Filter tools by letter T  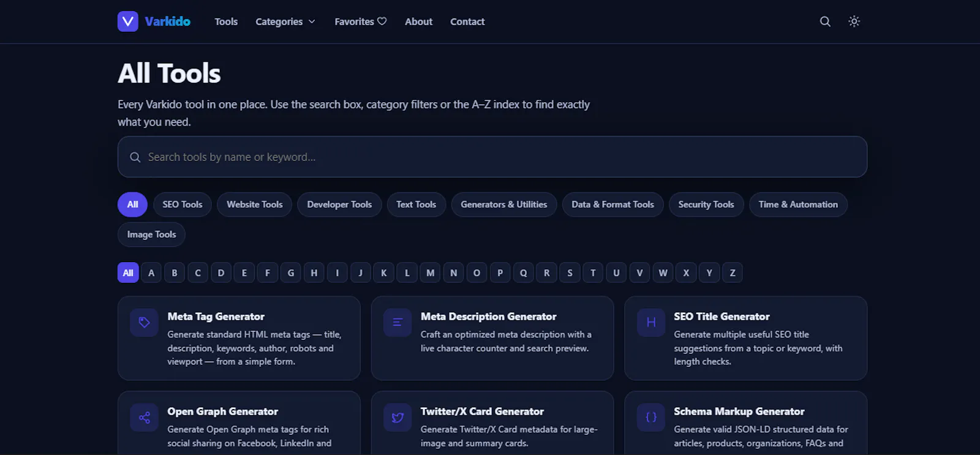click(x=593, y=273)
